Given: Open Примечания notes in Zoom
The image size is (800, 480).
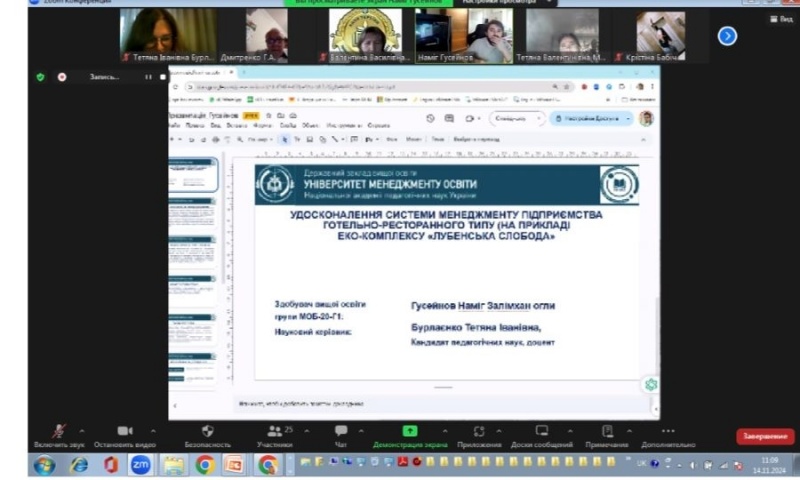Looking at the screenshot, I should [x=607, y=436].
